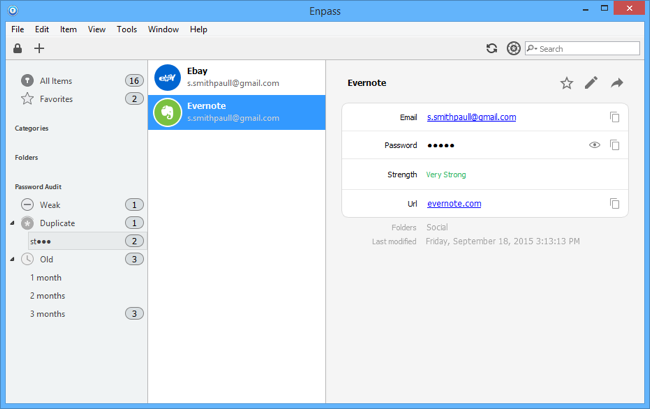Viewport: 650px width, 409px height.
Task: Reveal the password with the eye icon
Action: pos(594,145)
